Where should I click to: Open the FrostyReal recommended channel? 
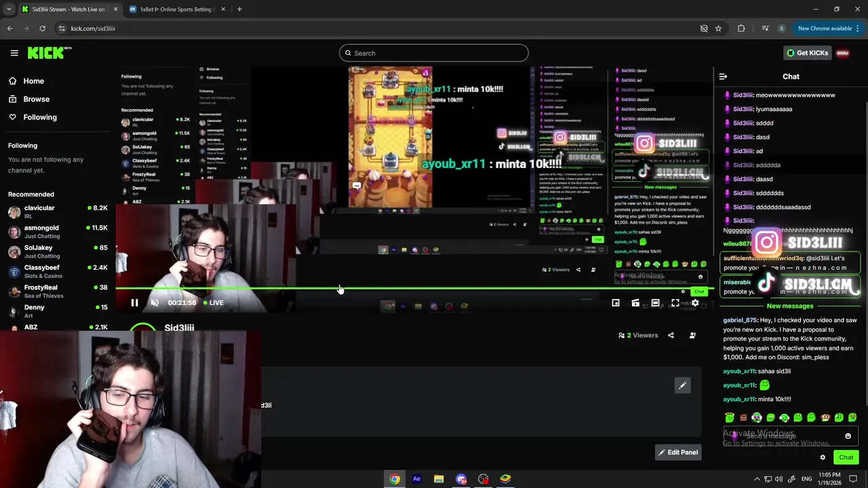click(x=57, y=291)
